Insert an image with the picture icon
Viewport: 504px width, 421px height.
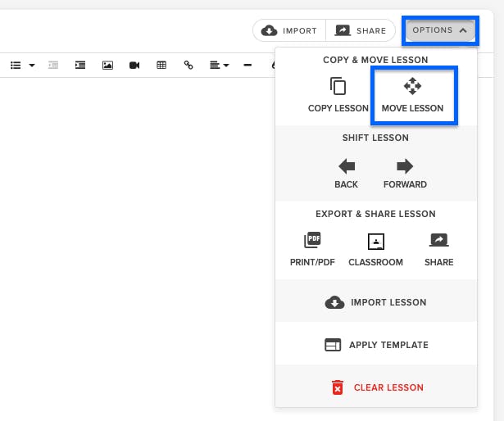107,66
